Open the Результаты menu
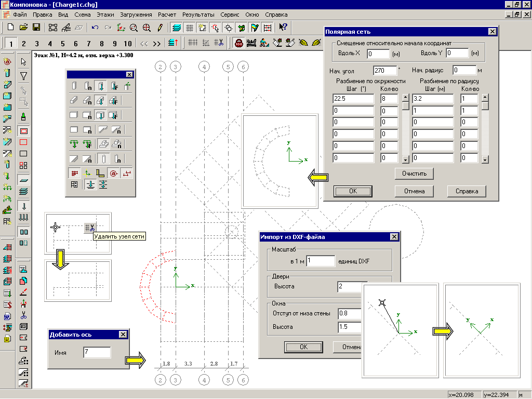The image size is (532, 399). [x=198, y=15]
